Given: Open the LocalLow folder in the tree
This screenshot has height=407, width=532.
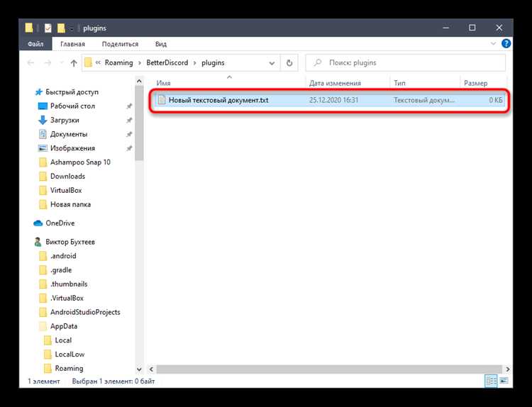Looking at the screenshot, I should click(x=70, y=355).
